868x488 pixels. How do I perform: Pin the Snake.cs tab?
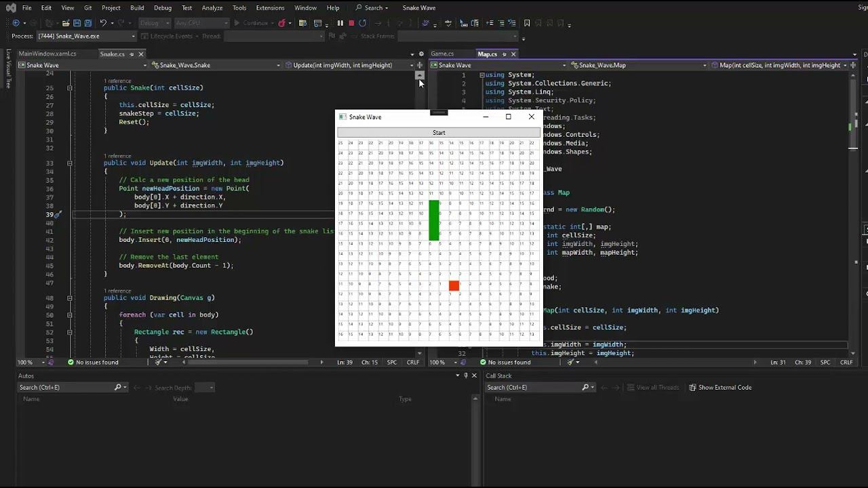[132, 54]
